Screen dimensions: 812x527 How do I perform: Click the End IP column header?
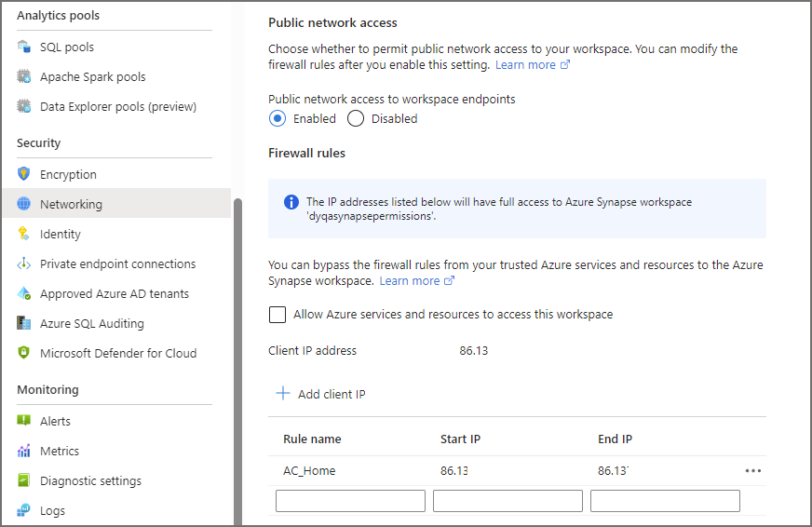point(615,439)
